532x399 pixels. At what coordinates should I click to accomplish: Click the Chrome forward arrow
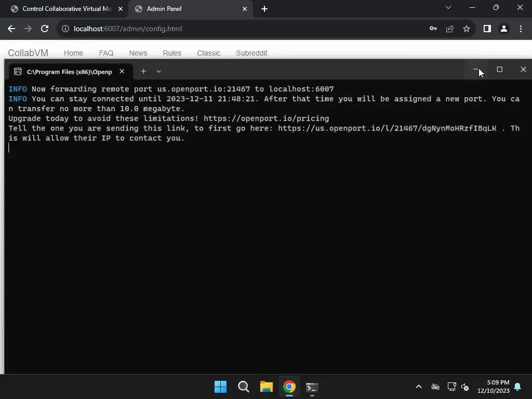click(28, 29)
